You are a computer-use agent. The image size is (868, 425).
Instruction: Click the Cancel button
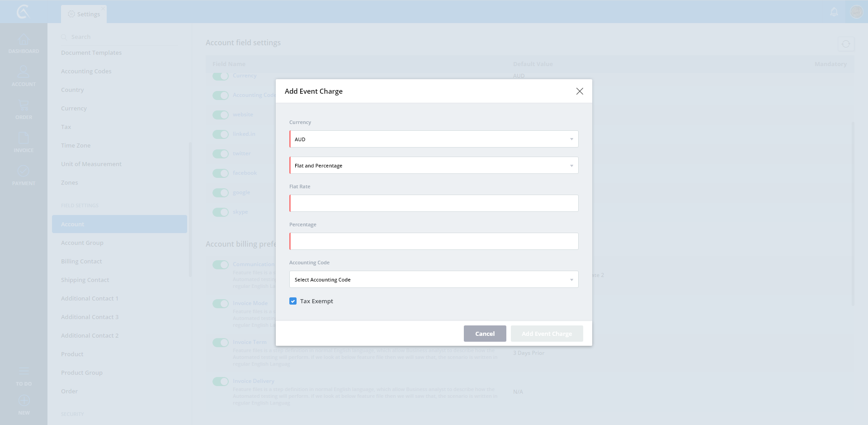pos(485,334)
